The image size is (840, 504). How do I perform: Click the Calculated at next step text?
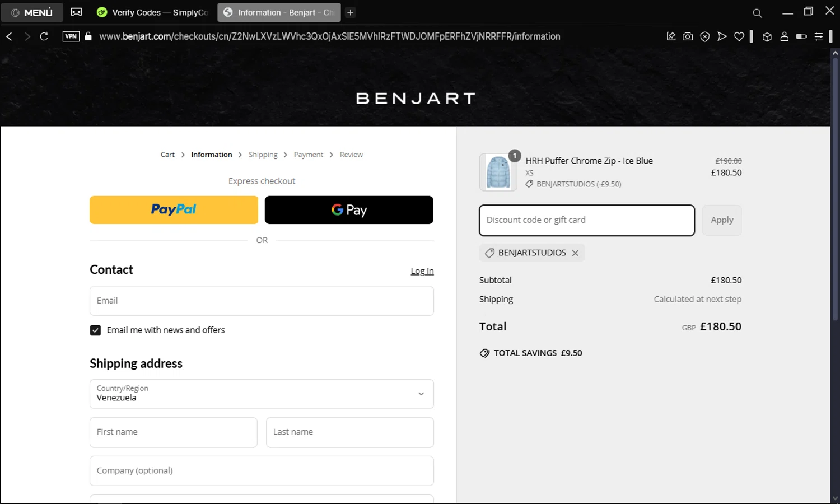(698, 300)
